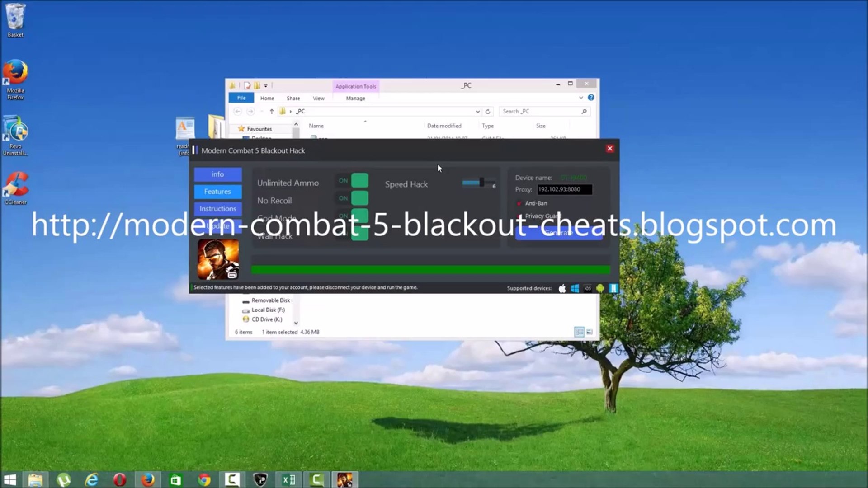
Task: Click the Explorer help question mark icon
Action: (x=591, y=98)
